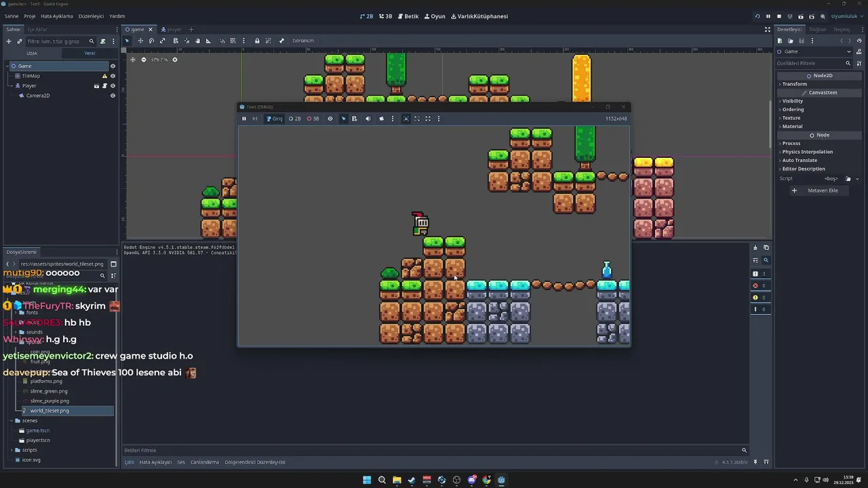Open object history icon in Inspector
The width and height of the screenshot is (868, 488).
pyautogui.click(x=858, y=41)
